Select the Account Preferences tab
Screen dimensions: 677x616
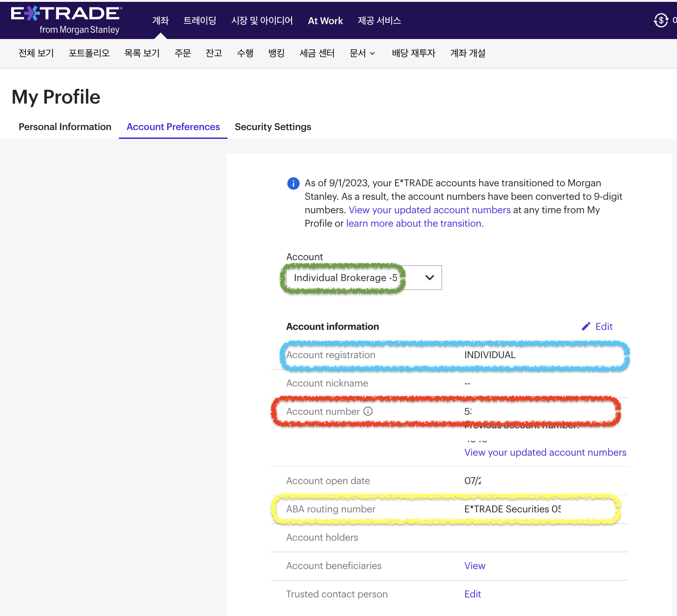click(173, 127)
